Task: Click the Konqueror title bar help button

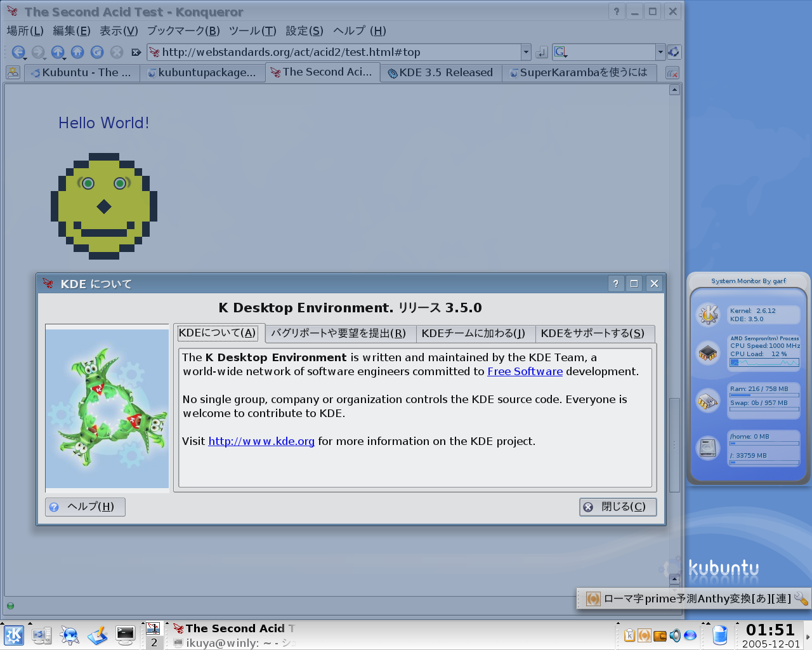Action: (x=617, y=11)
